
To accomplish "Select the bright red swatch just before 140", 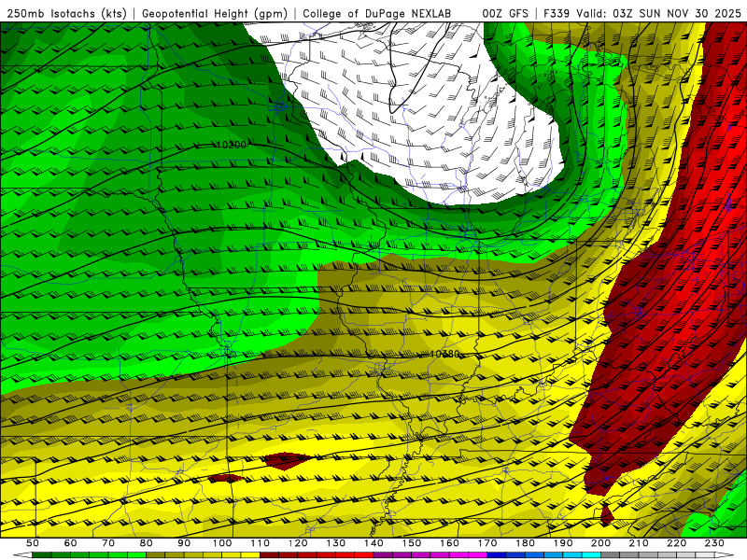I will [364, 555].
